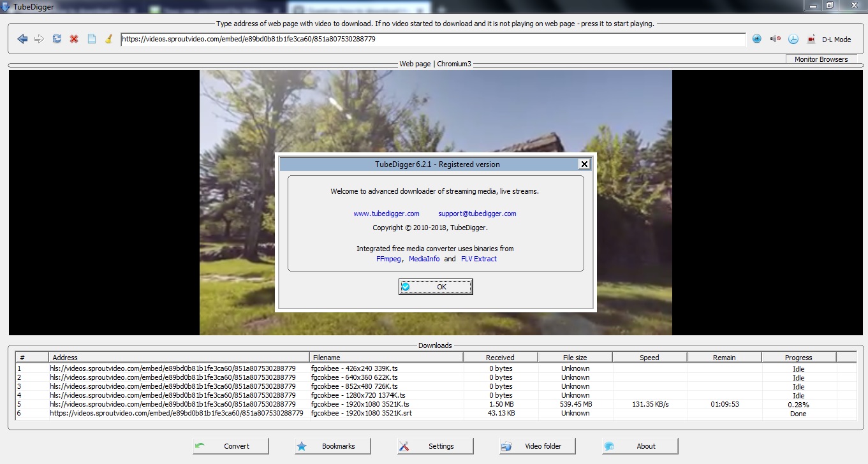The height and width of the screenshot is (464, 868).
Task: Click the hls:// address in download row 5
Action: 173,404
